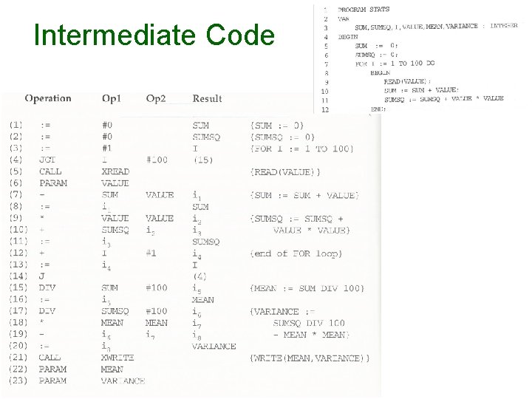The image size is (532, 399).
Task: Click the variable declaration on source line 3
Action: point(436,27)
